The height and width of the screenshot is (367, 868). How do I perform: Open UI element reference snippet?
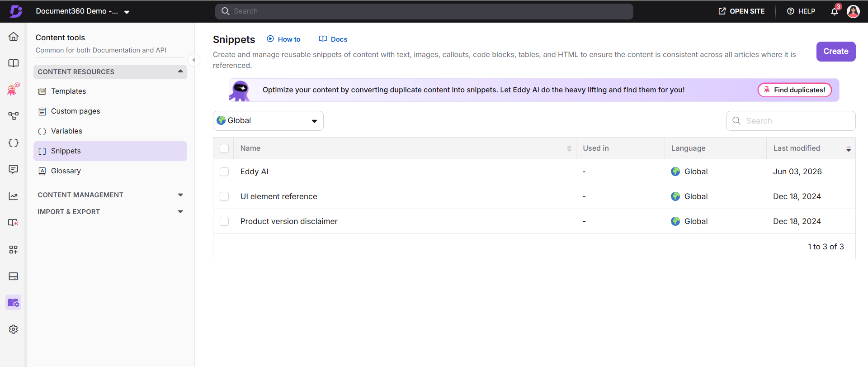coord(279,196)
